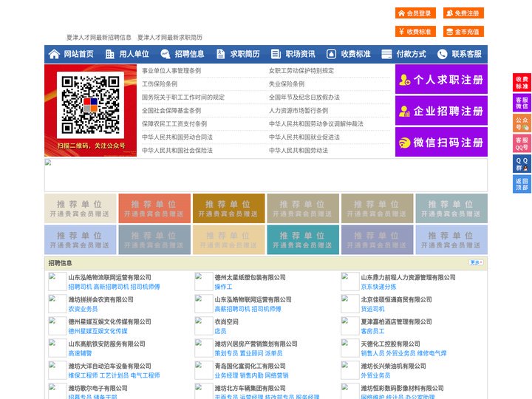532x399 pixels.
Task: Open the orange 公众号 side widget
Action: pos(522,123)
